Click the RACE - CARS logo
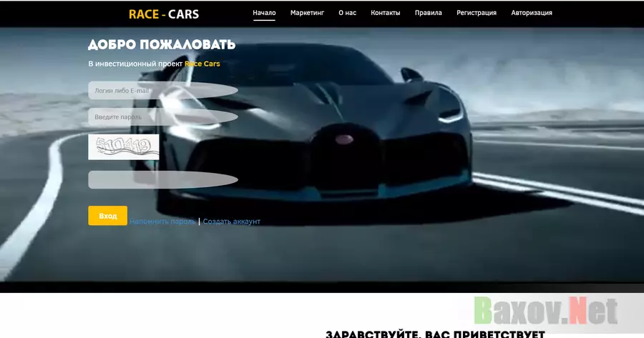644x338 pixels. [x=164, y=14]
